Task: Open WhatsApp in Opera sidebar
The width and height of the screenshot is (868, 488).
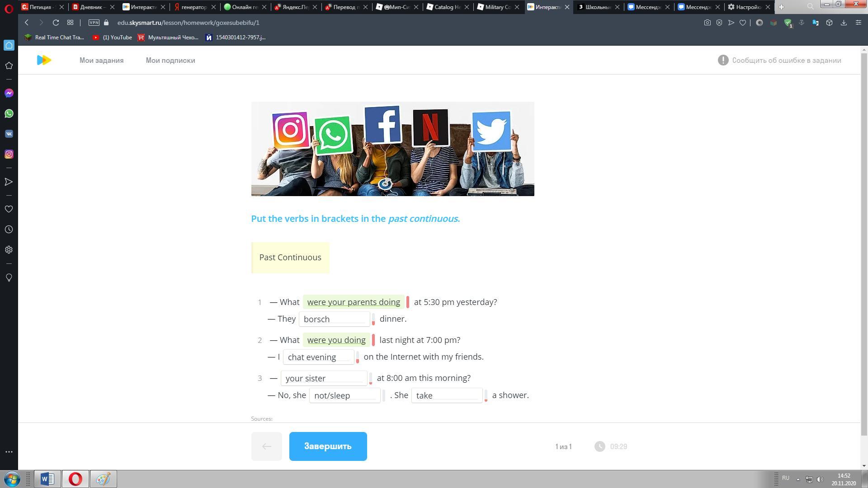Action: click(9, 113)
